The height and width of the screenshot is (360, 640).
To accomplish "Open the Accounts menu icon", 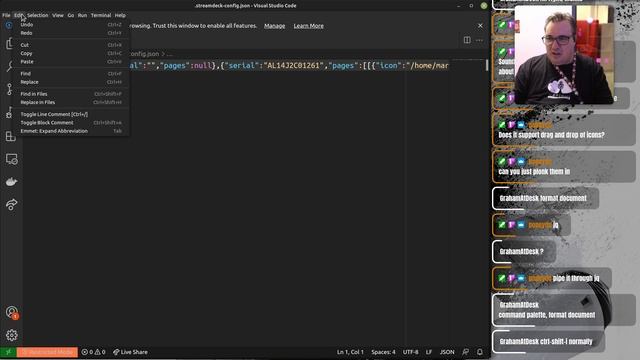I will 12,313.
